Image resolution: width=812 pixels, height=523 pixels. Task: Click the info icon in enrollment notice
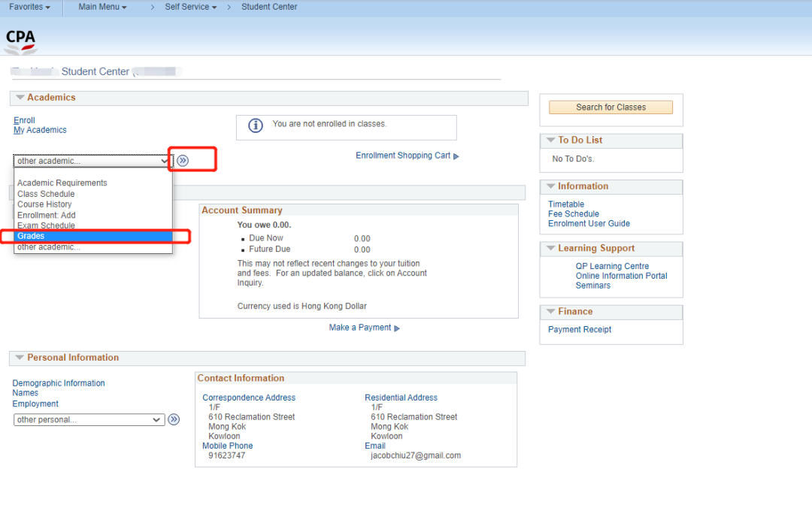click(256, 125)
